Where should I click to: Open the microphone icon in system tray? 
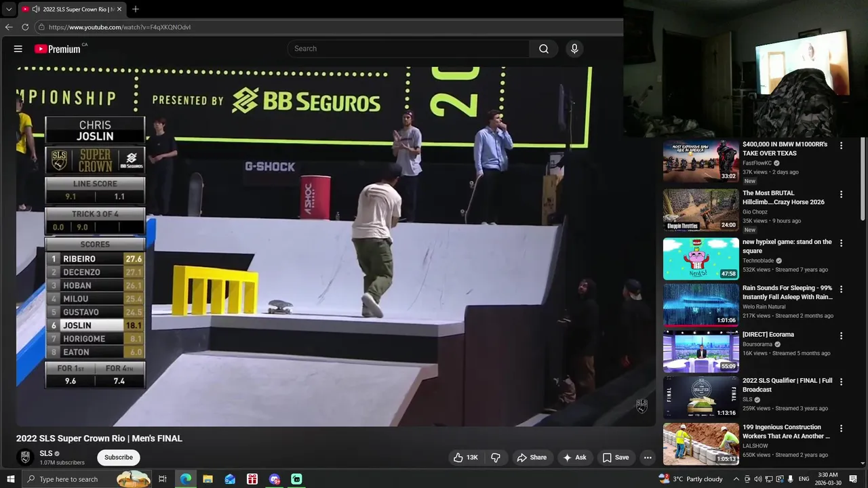(791, 479)
